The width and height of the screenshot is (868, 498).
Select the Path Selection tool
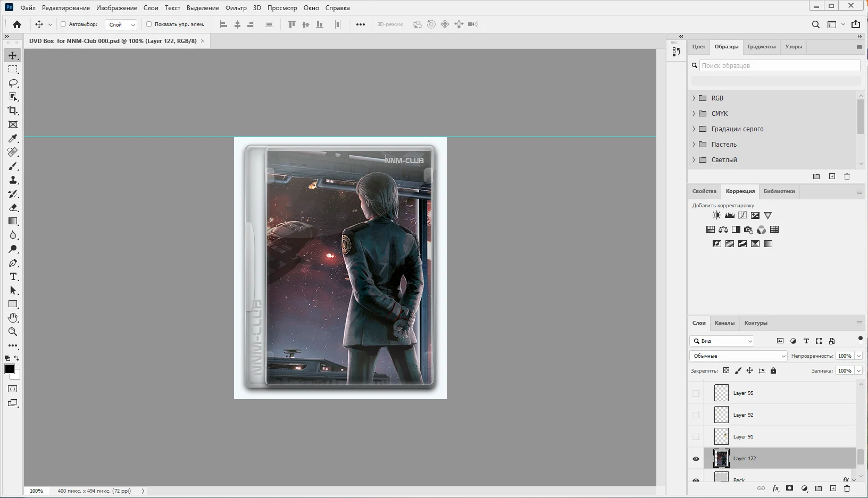coord(13,291)
